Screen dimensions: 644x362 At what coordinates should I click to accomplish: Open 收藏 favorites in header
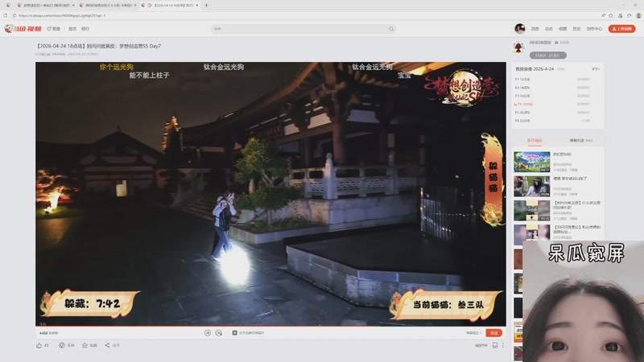pos(563,29)
